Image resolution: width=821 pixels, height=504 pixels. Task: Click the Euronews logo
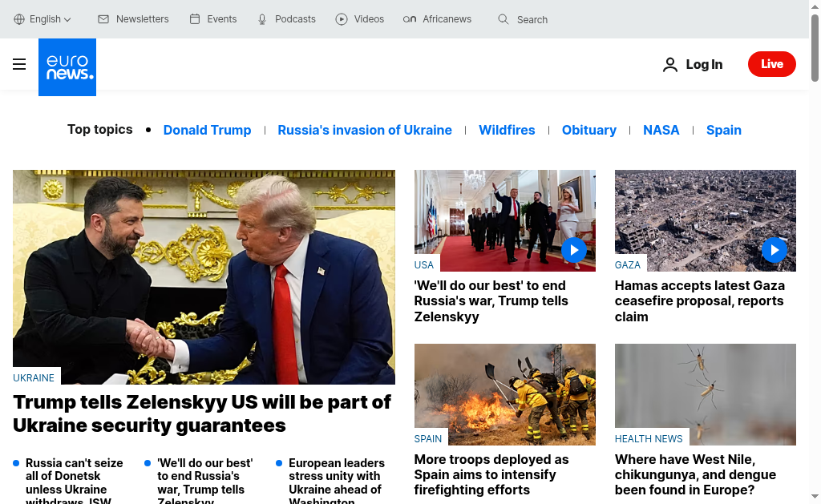67,67
